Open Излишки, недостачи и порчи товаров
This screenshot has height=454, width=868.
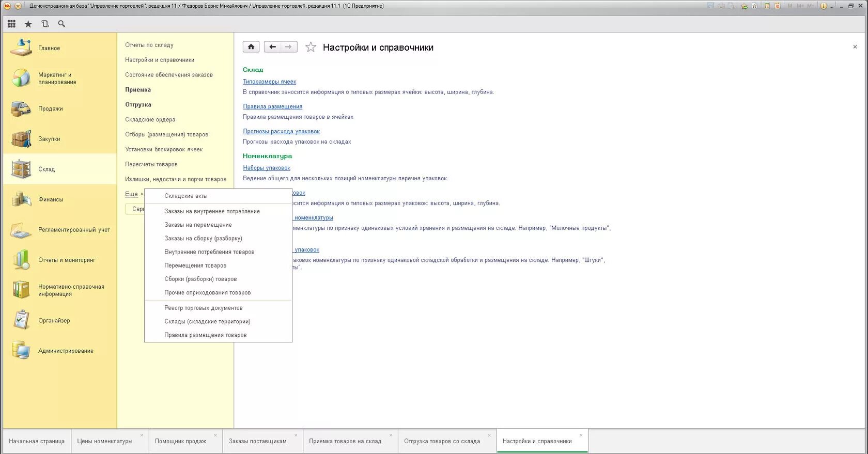pos(175,179)
